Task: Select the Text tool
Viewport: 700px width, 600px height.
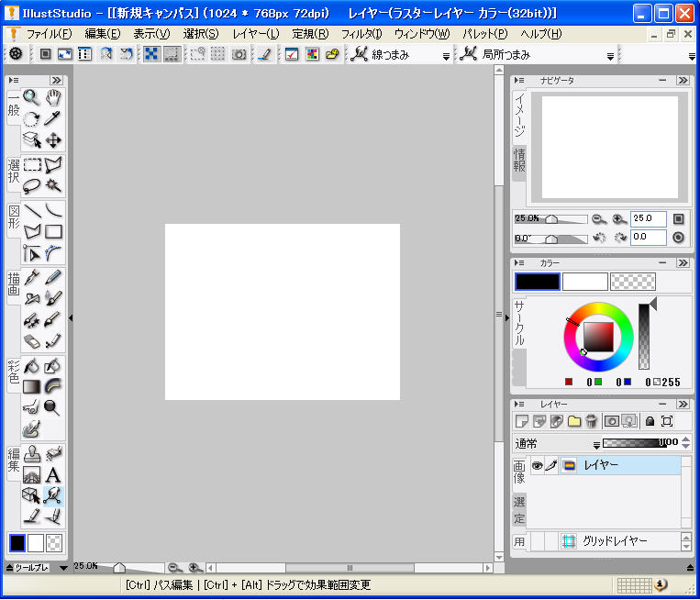Action: (53, 475)
